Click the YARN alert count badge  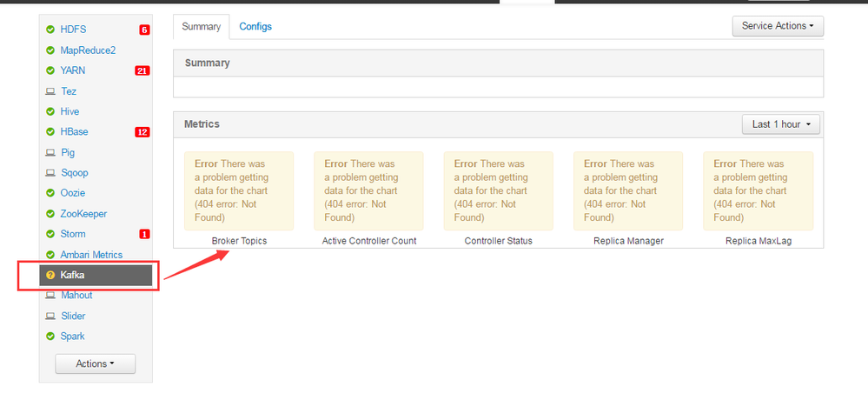(x=142, y=70)
